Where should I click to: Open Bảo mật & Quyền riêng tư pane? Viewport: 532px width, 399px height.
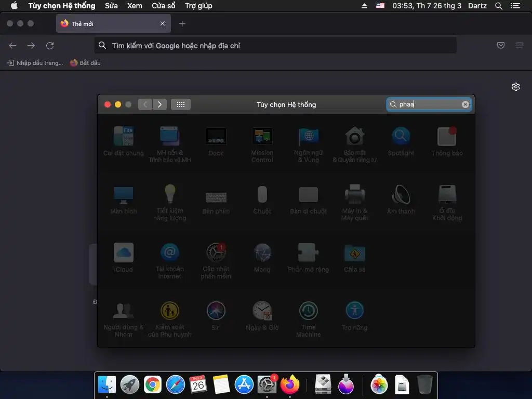pos(354,144)
